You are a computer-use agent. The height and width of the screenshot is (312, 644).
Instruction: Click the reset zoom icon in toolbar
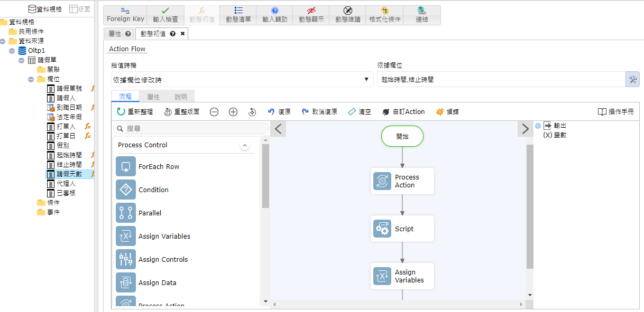[252, 112]
